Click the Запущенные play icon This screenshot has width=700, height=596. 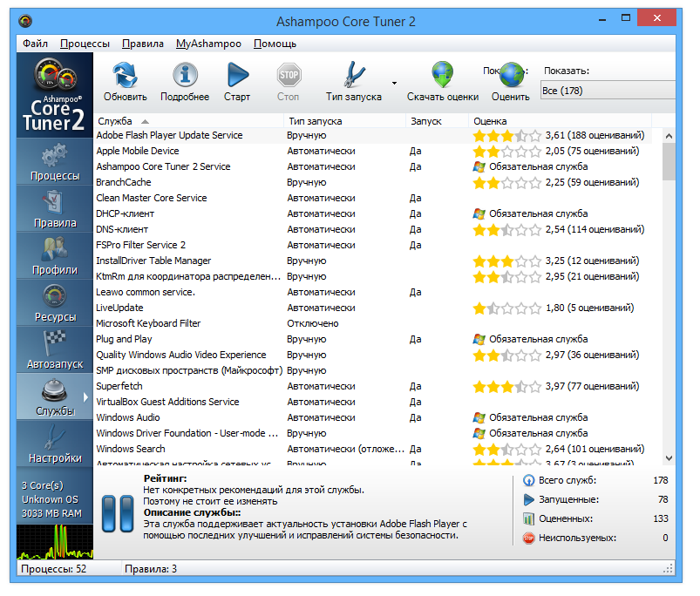(x=528, y=499)
